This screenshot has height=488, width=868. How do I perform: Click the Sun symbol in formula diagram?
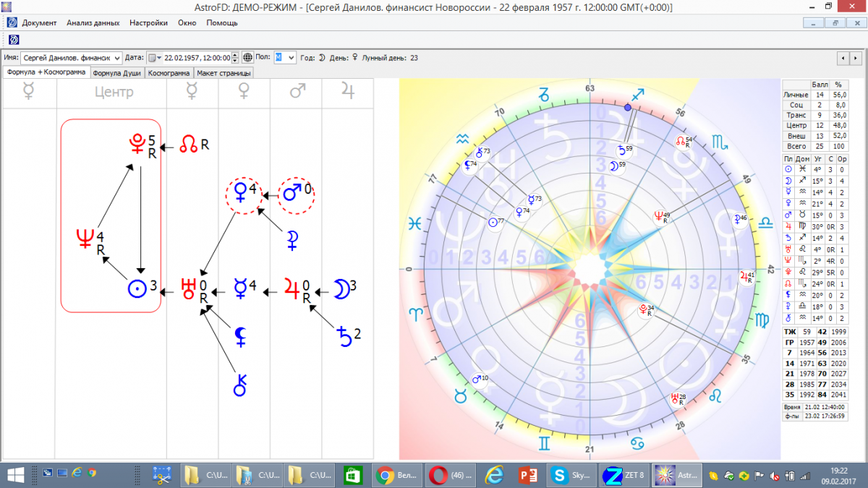[x=136, y=288]
